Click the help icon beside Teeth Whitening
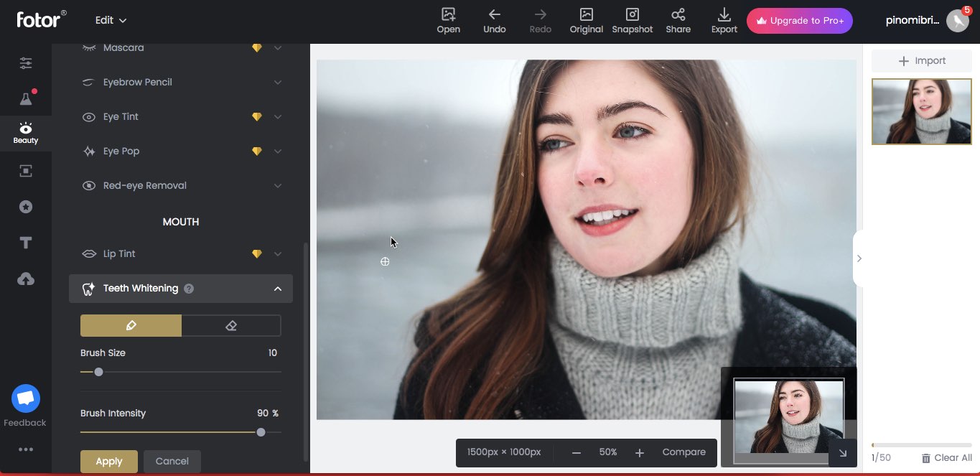Viewport: 980px width, 476px height. (x=189, y=289)
